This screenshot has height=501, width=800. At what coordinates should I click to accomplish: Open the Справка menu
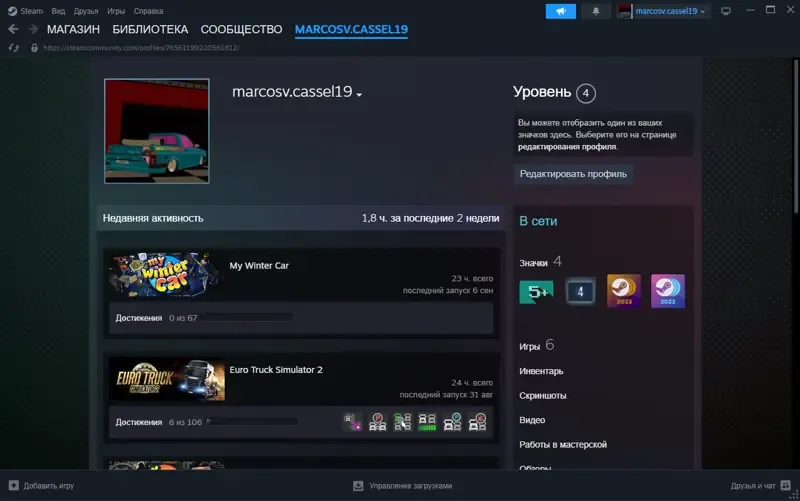(148, 11)
